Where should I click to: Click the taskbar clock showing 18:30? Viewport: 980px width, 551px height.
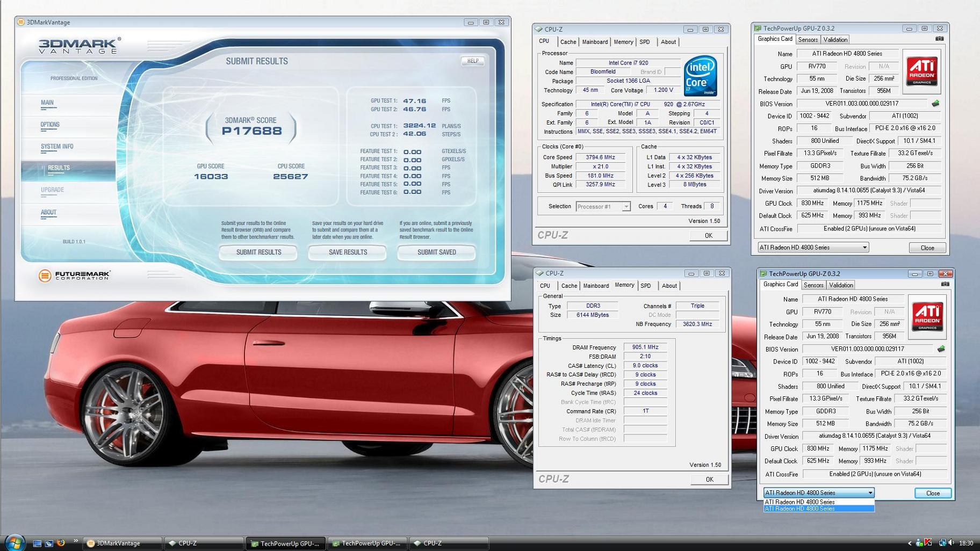pyautogui.click(x=966, y=543)
